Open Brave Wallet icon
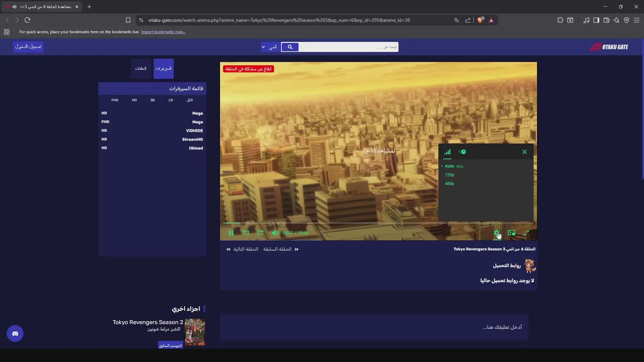This screenshot has height=362, width=644. [606, 20]
